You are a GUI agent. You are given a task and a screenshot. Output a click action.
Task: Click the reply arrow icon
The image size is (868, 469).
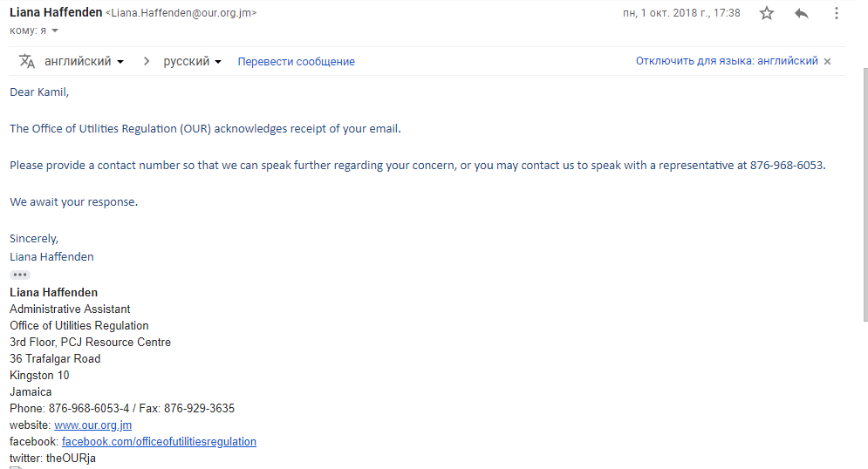(802, 13)
